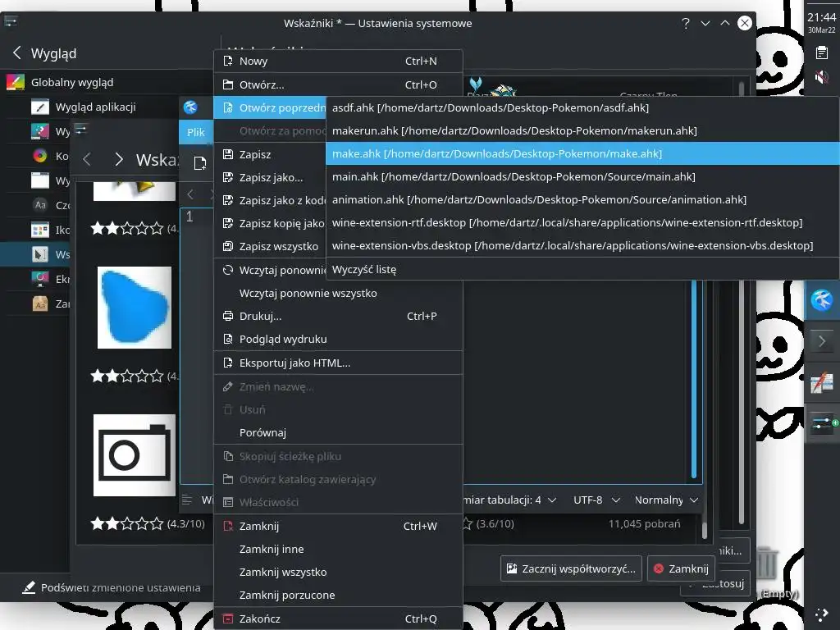Expand the arrow in side panel

pyautogui.click(x=822, y=341)
